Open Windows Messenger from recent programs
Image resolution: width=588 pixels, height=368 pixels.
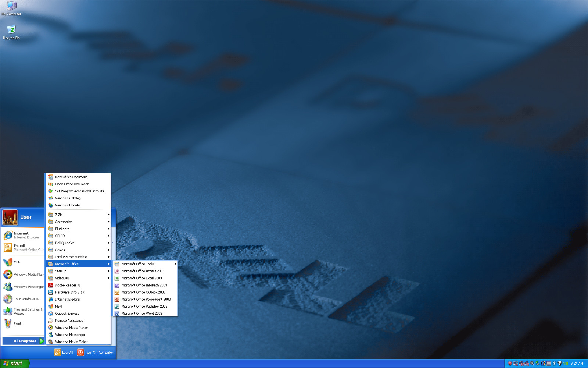[x=23, y=287]
